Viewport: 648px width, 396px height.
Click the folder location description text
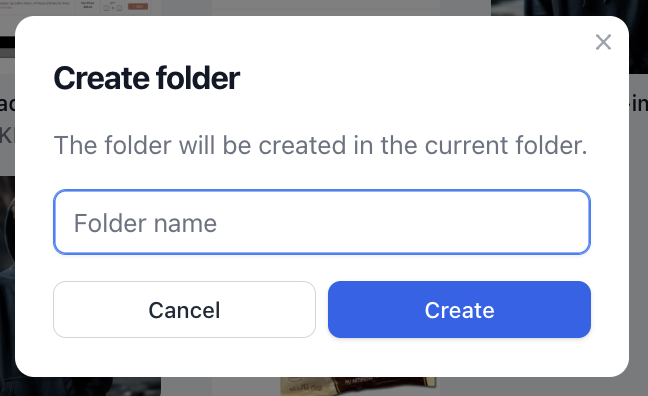coord(320,145)
